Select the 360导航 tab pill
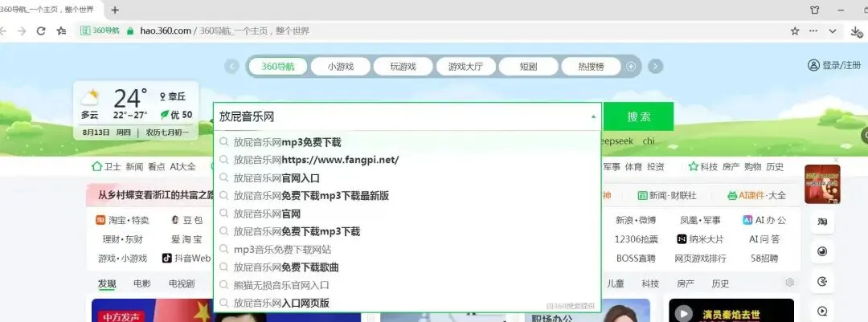 coord(278,67)
